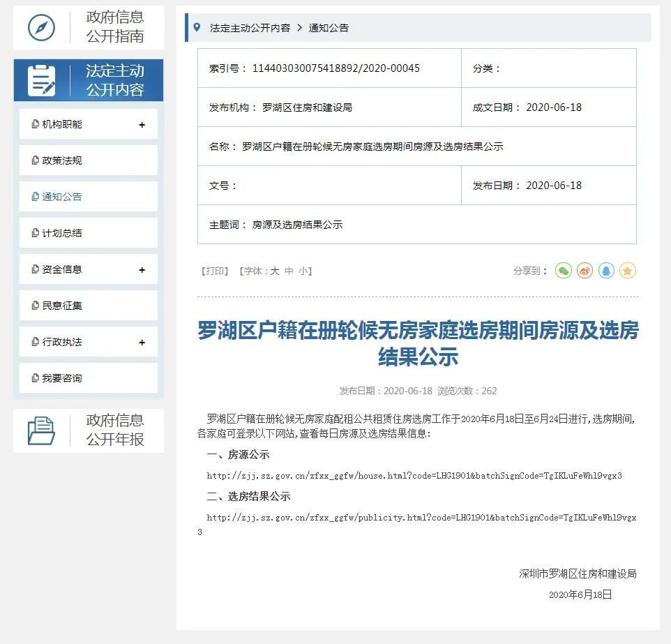The width and height of the screenshot is (671, 644).
Task: Set font size to 小
Action: pos(303,271)
